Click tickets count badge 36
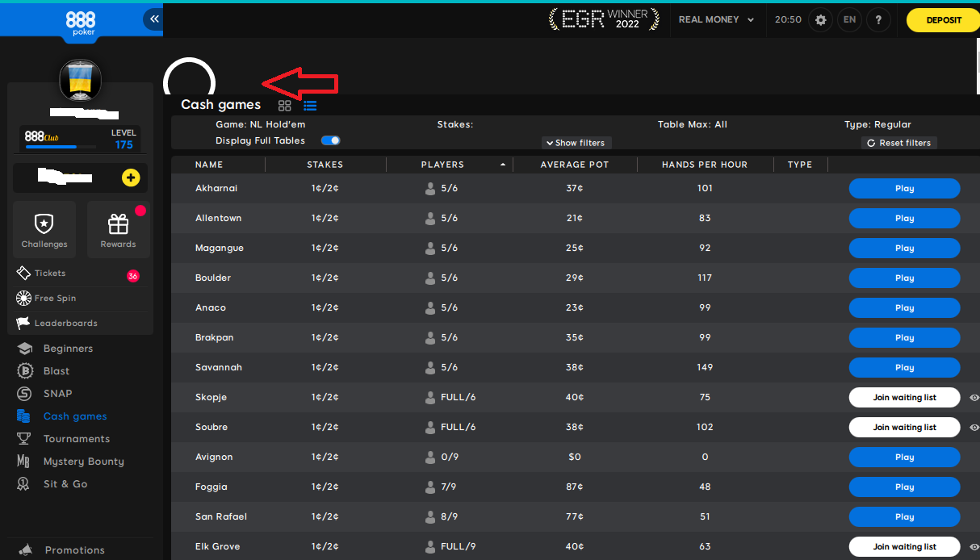 coord(133,276)
